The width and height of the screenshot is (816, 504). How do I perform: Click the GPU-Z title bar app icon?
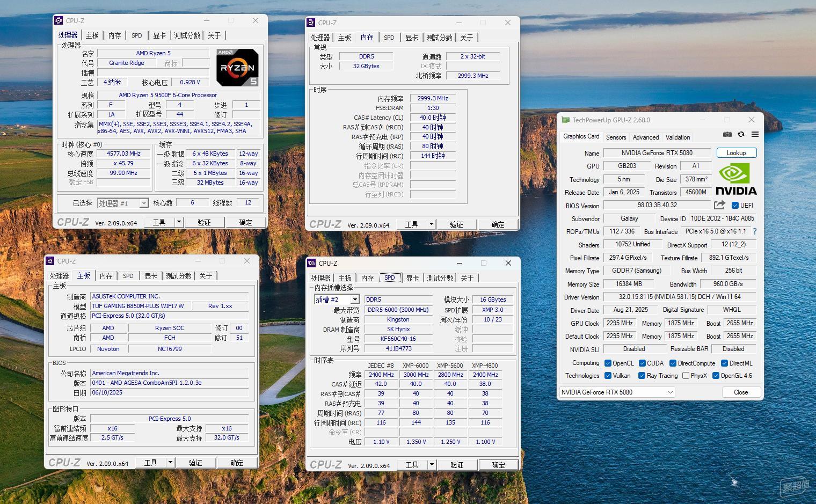pyautogui.click(x=565, y=120)
